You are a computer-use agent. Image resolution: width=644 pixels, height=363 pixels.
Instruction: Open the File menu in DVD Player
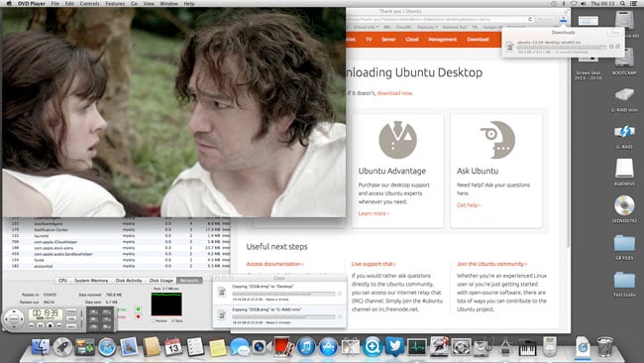pyautogui.click(x=55, y=3)
